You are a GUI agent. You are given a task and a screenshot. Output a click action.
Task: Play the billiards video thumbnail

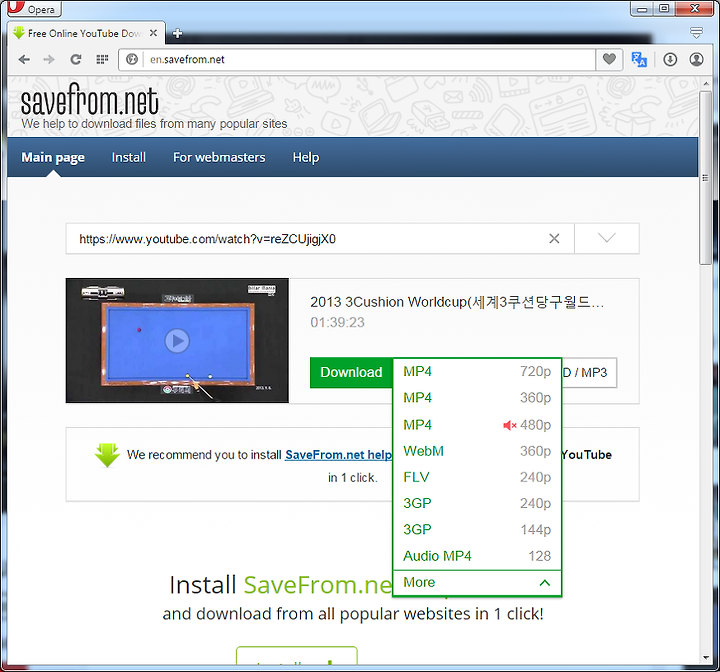click(x=177, y=340)
